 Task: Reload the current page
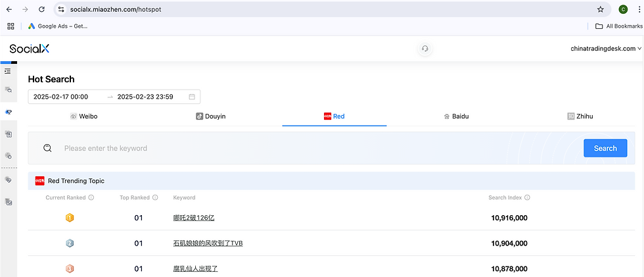click(41, 9)
